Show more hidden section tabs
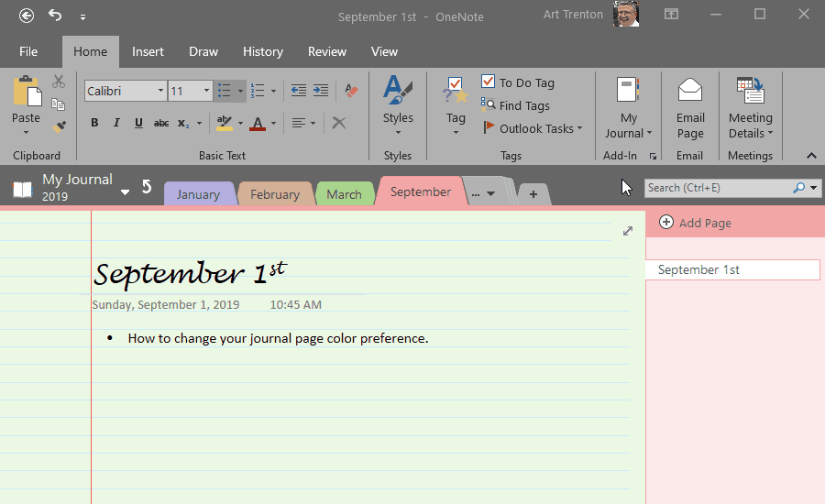The image size is (825, 504). tap(483, 193)
